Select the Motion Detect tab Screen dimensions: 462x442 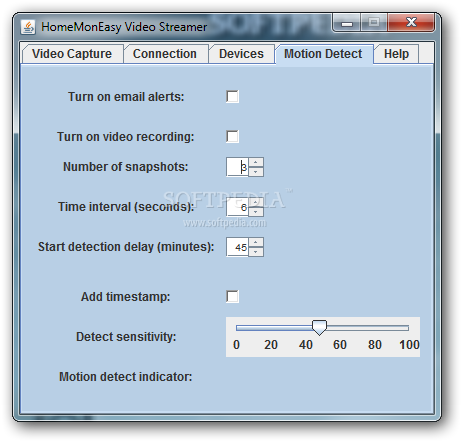tap(323, 54)
